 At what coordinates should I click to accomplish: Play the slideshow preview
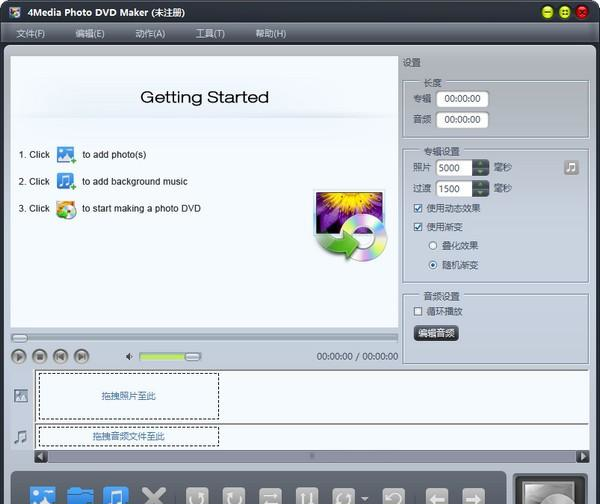coord(19,357)
